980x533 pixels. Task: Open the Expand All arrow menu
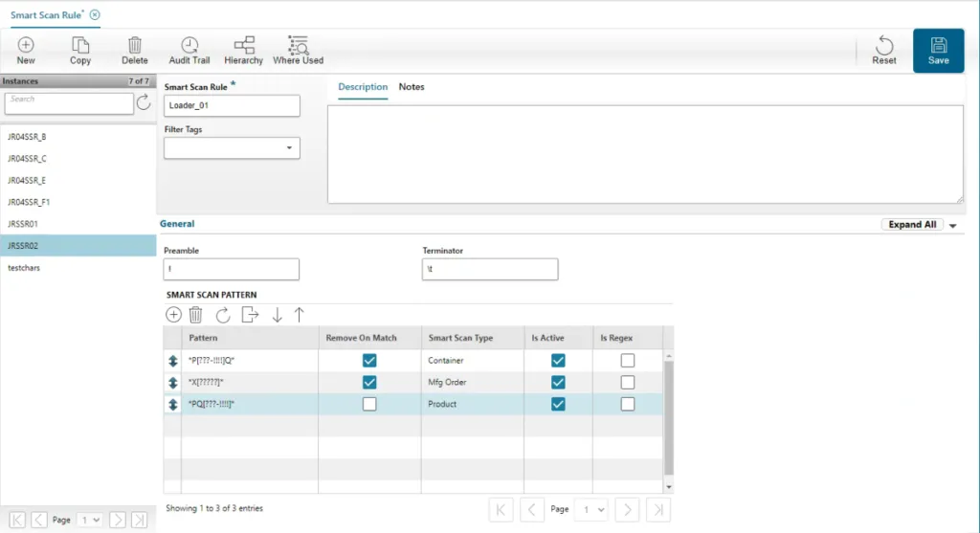click(952, 226)
